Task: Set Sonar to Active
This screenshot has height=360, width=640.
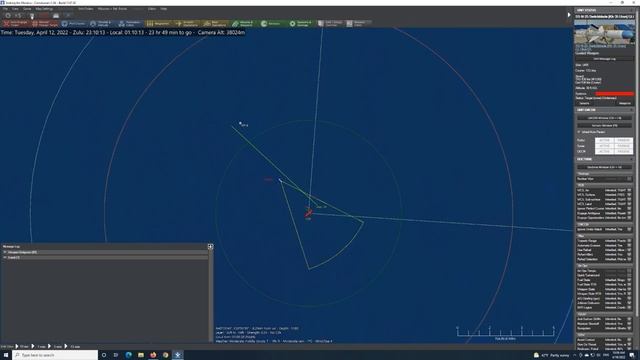Action: (x=604, y=146)
